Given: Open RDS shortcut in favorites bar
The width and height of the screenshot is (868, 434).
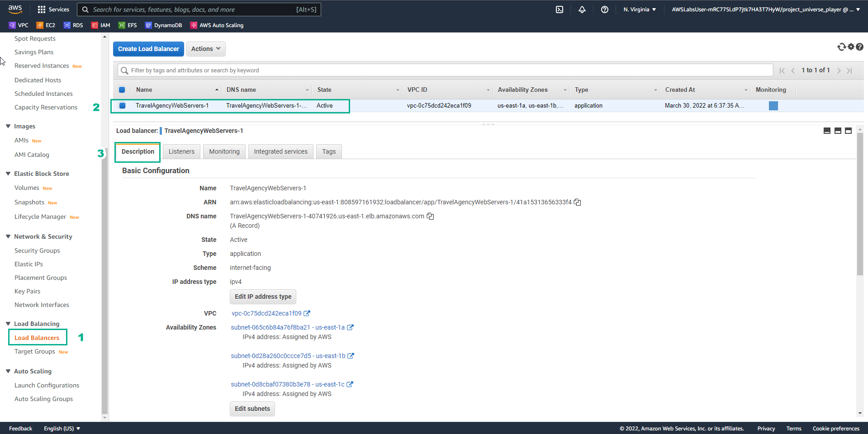Looking at the screenshot, I should 73,25.
